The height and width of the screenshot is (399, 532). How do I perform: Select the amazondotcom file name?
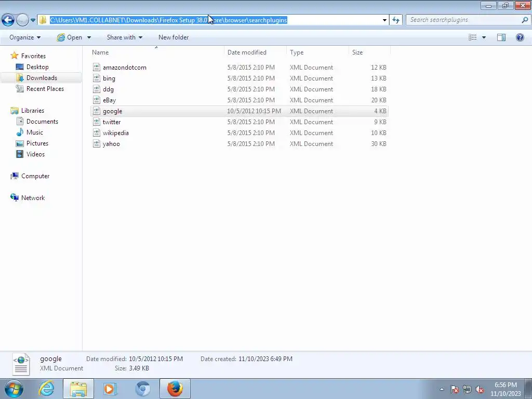tap(125, 67)
